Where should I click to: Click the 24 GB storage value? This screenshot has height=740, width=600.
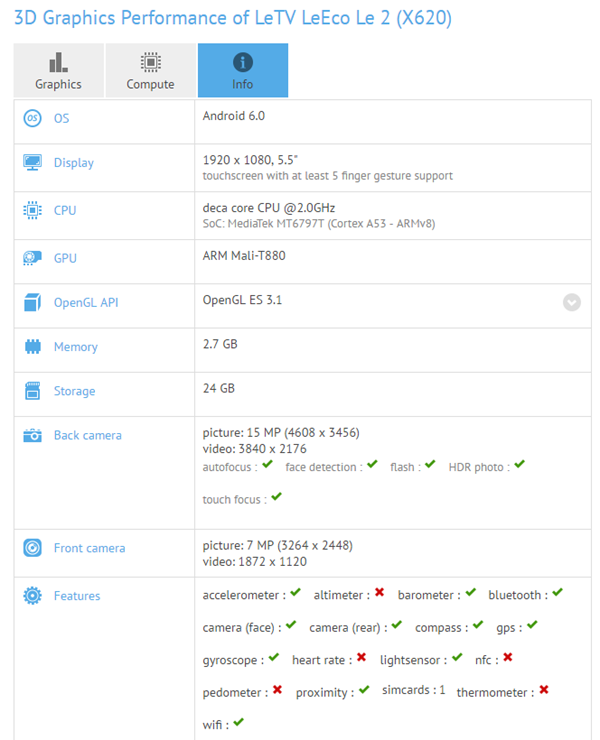pos(219,388)
